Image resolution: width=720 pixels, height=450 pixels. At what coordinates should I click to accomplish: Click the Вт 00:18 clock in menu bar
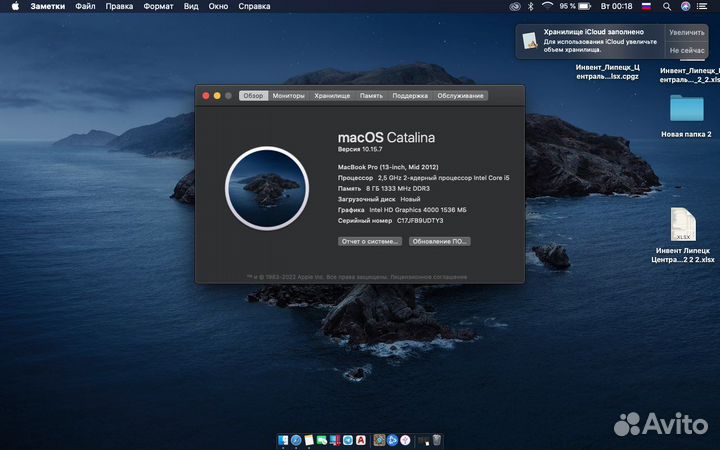pos(616,6)
